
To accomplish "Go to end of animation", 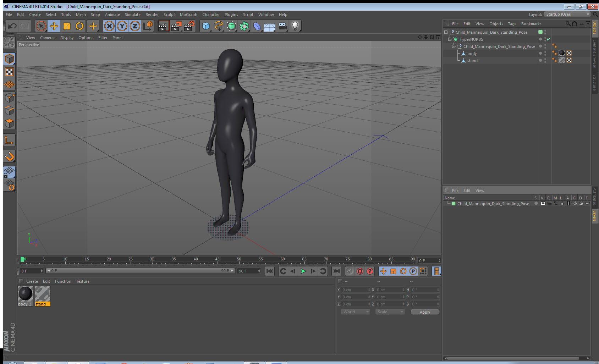I will (x=336, y=271).
